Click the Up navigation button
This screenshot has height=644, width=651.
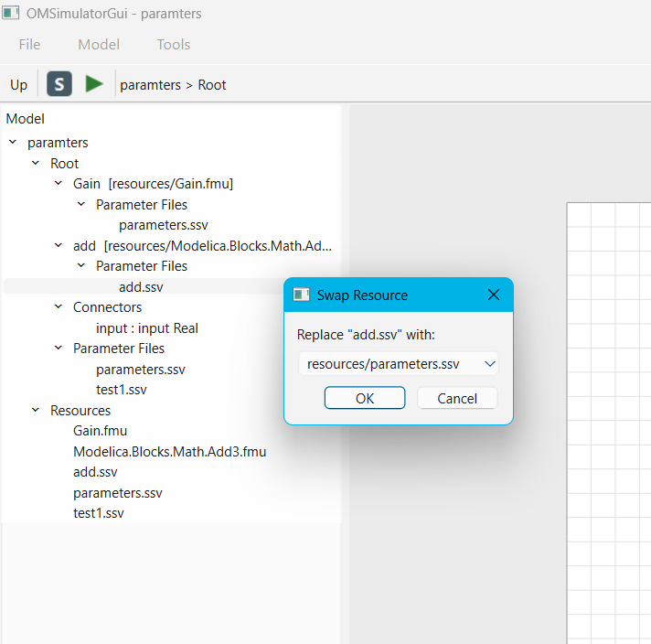(x=18, y=85)
